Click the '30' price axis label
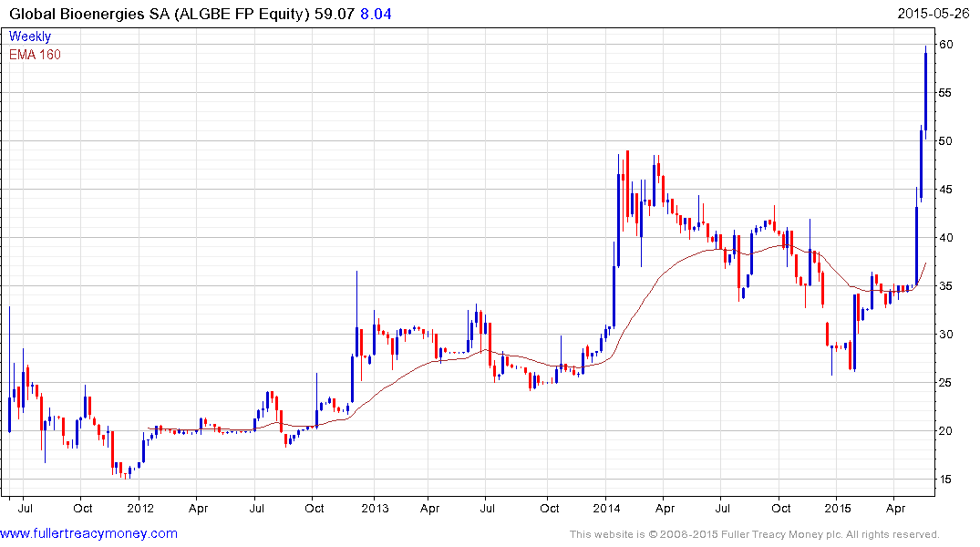Viewport: 980px width, 547px height. [945, 334]
